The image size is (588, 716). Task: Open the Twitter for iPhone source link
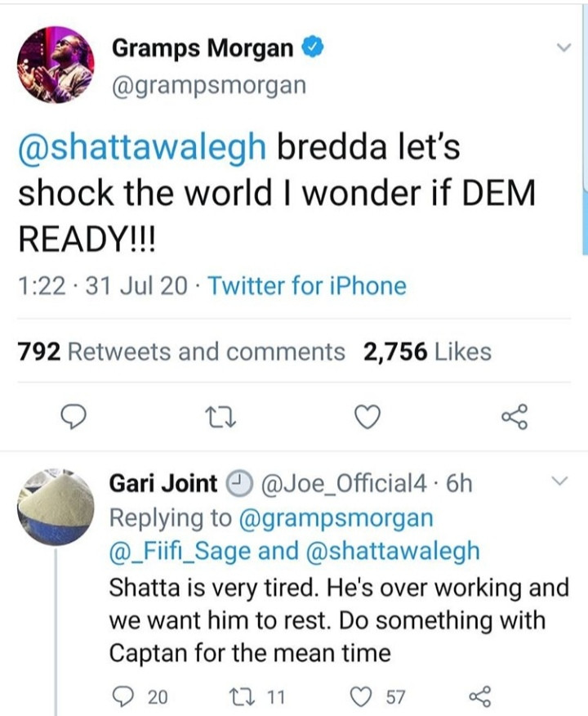(307, 286)
